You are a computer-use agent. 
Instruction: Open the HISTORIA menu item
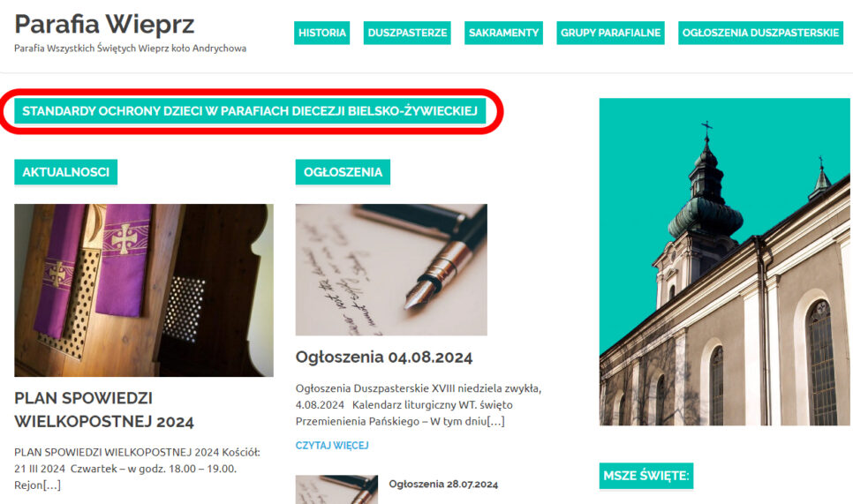pyautogui.click(x=321, y=33)
